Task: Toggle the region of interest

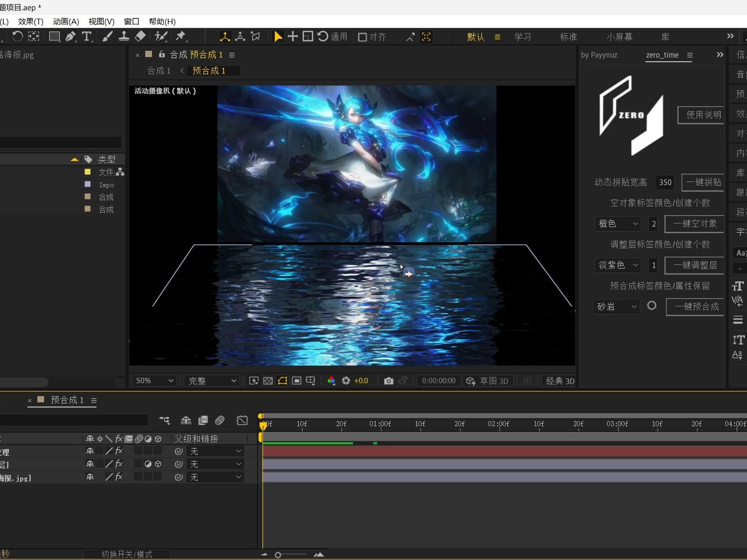Action: tap(297, 381)
